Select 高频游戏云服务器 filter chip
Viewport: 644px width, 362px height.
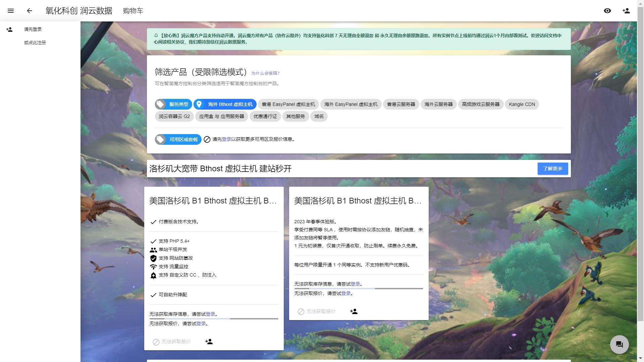pyautogui.click(x=481, y=104)
